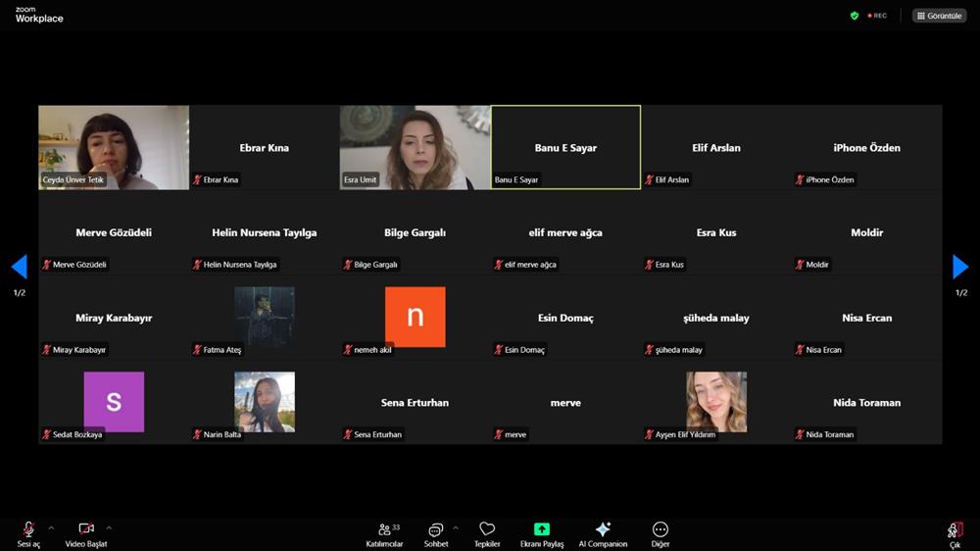Select Esra Umit's video tile

[415, 147]
